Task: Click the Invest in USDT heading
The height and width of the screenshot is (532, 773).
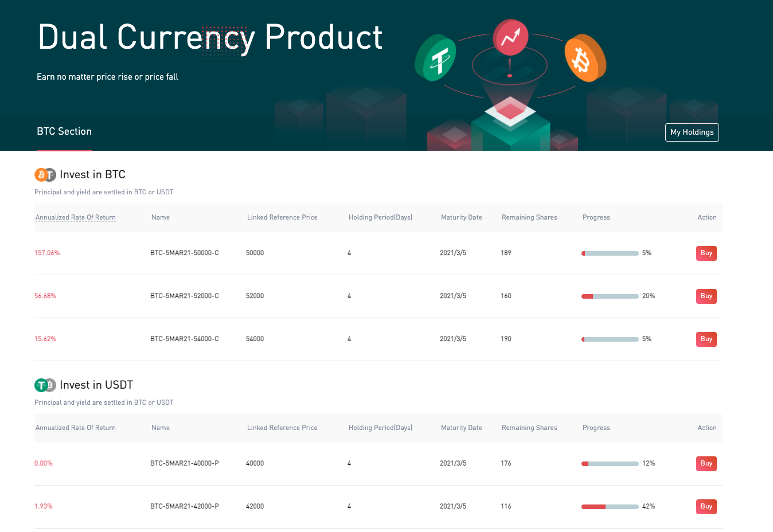Action: [96, 385]
